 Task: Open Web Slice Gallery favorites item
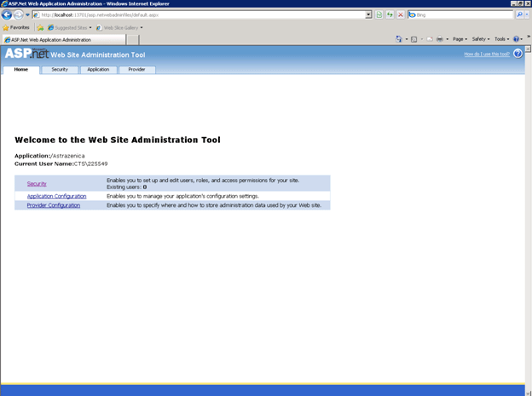point(119,28)
